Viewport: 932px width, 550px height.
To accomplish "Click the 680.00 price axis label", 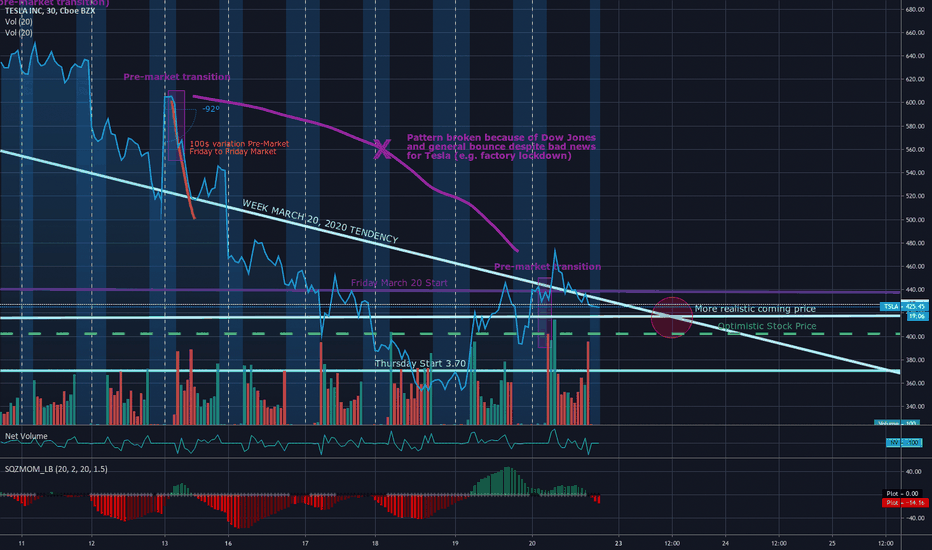I will (x=915, y=10).
